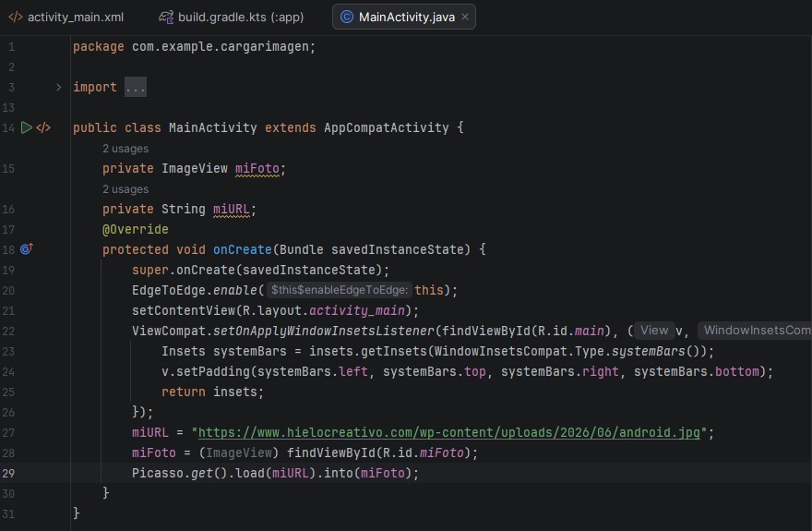Click the XML file icon on activity_main.xml tab
Viewport: 812px width, 531px height.
16,18
